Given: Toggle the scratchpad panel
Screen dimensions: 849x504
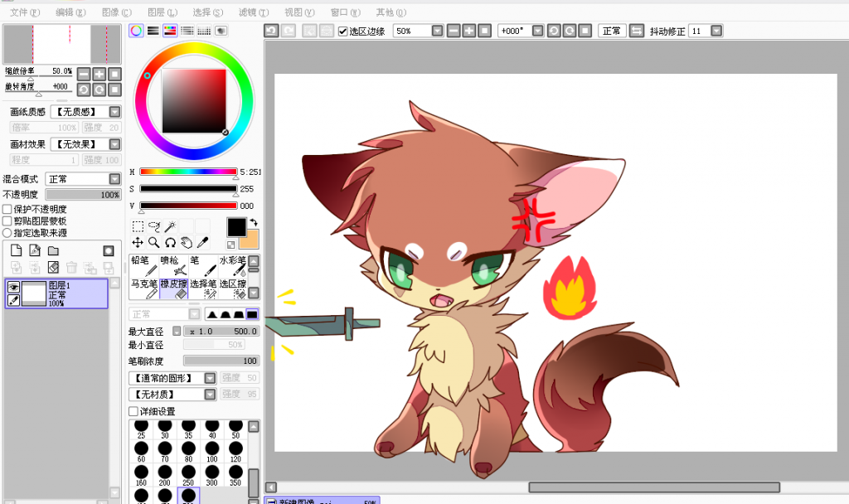Looking at the screenshot, I should tap(221, 31).
